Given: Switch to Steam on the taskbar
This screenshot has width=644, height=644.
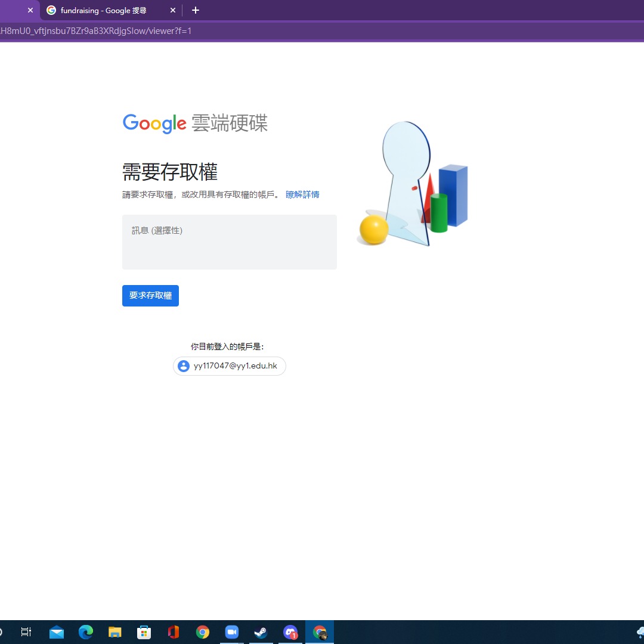Looking at the screenshot, I should coord(261,631).
